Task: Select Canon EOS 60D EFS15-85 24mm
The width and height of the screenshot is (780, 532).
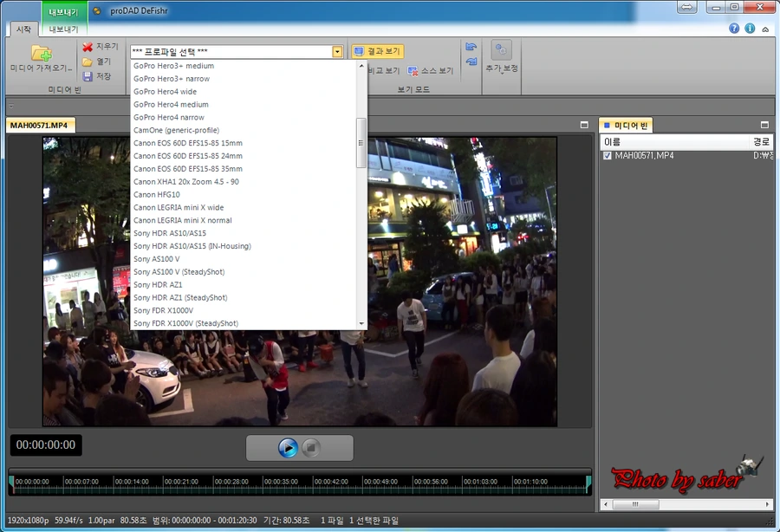Action: click(188, 156)
